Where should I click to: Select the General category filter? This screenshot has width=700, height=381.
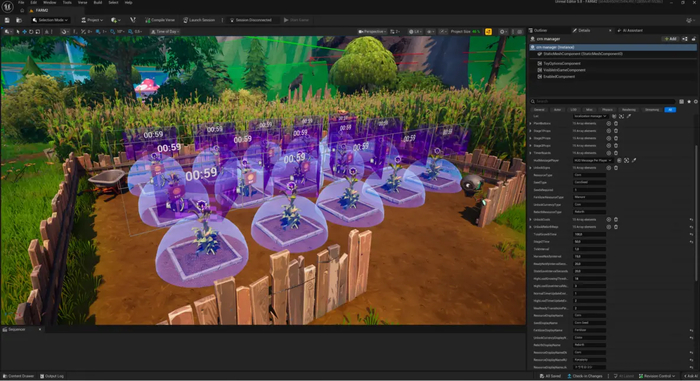539,109
